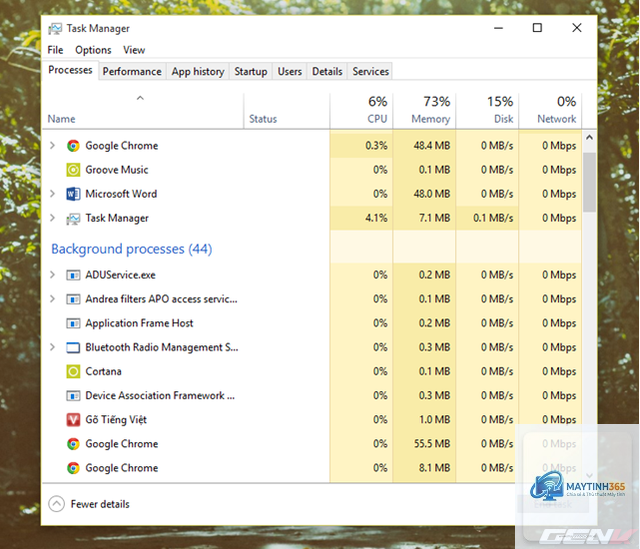Viewport: 640px width, 549px height.
Task: Click the Andrea filters APO service icon
Action: pos(73,299)
